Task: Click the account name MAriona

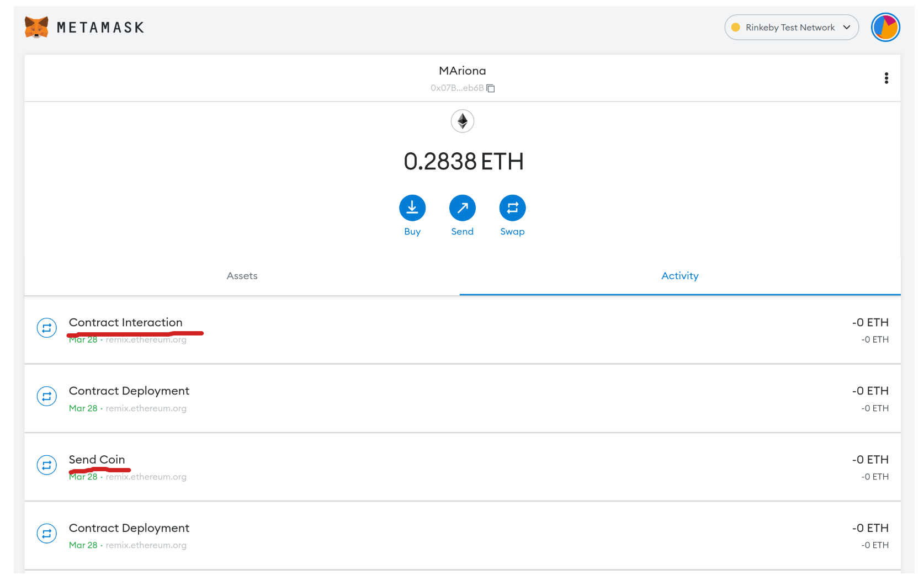Action: coord(463,70)
